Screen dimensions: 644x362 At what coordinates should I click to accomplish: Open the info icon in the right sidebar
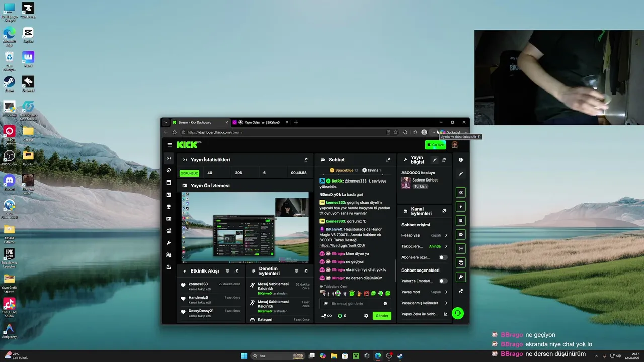(460, 160)
